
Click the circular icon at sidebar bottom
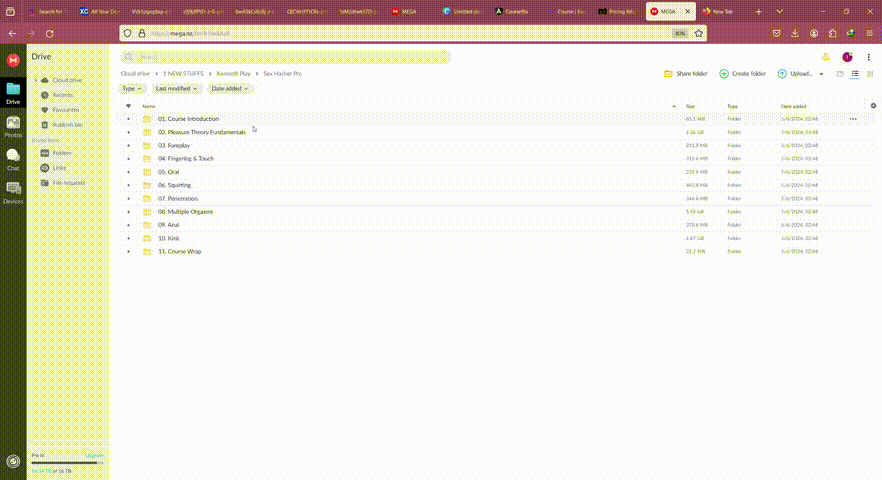coord(13,461)
